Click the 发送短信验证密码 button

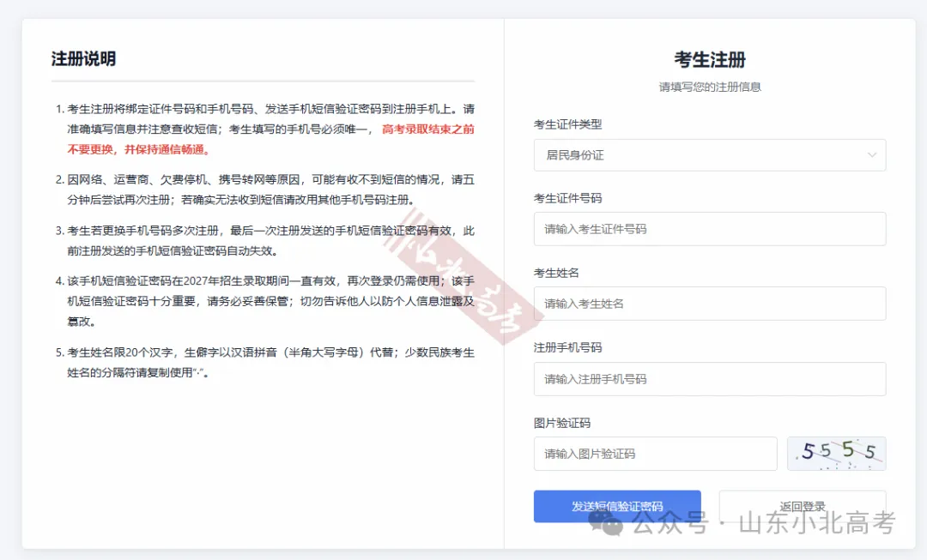617,506
